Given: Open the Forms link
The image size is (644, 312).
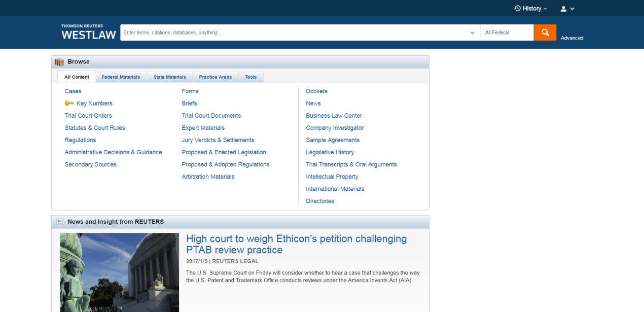Looking at the screenshot, I should coord(190,91).
